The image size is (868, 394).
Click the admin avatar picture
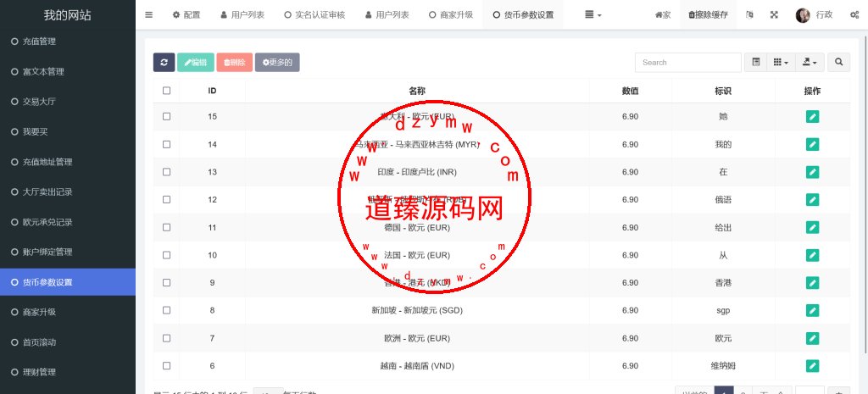click(803, 15)
